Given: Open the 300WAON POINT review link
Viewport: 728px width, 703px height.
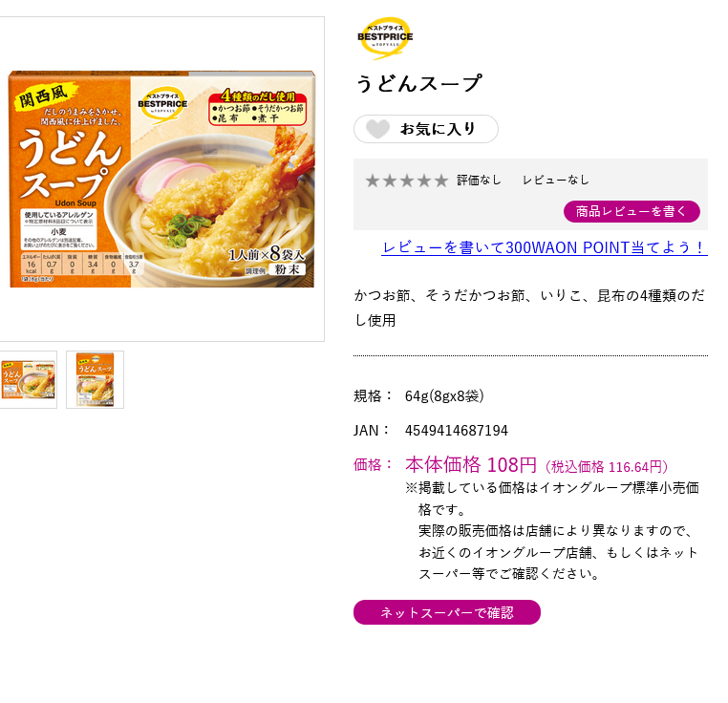Looking at the screenshot, I should pos(545,247).
